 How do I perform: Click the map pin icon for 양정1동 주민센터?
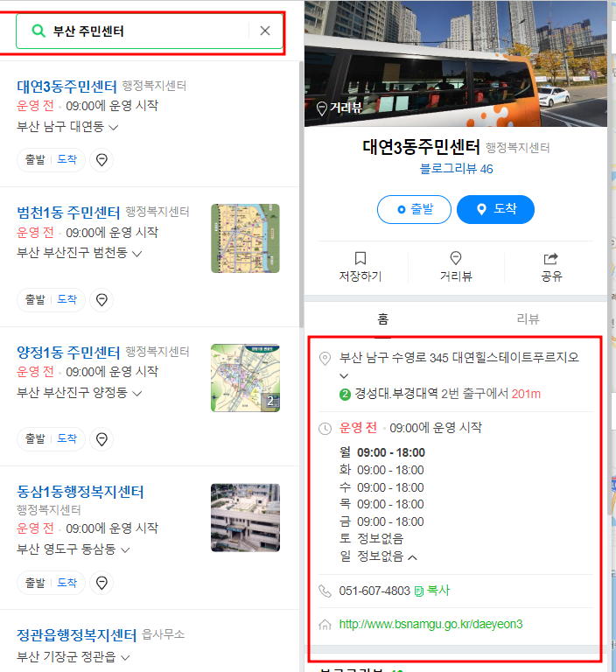(101, 439)
